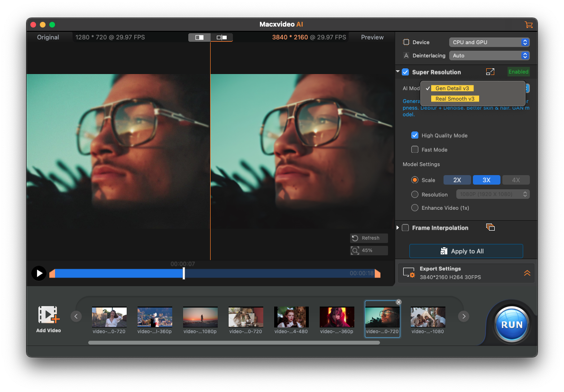Click the RUN button
Viewport: 564px width, 392px height.
511,325
